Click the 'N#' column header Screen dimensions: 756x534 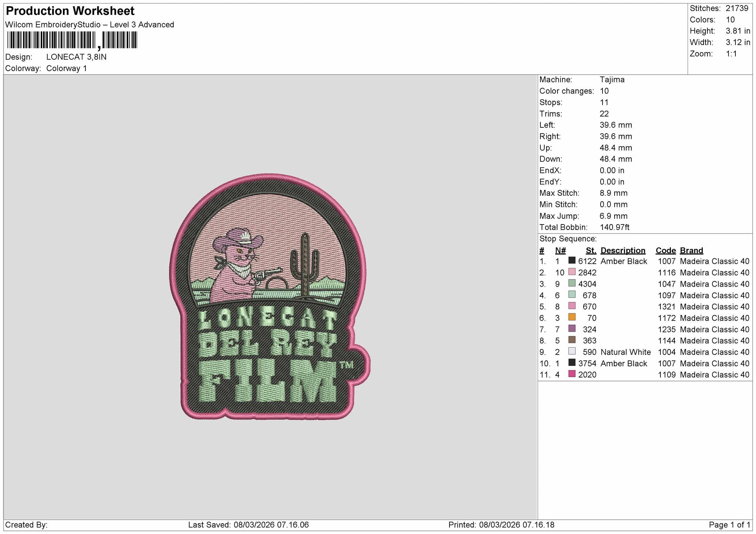[x=560, y=250]
